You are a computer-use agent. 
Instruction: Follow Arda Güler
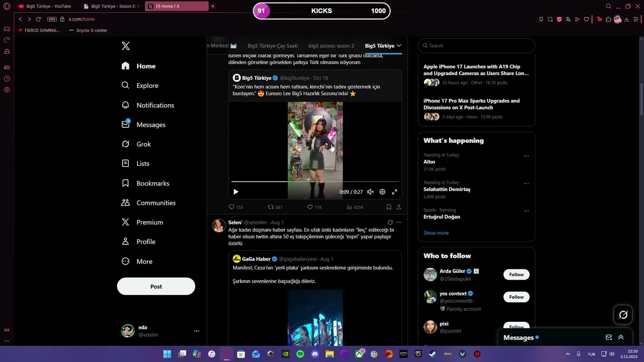click(516, 275)
